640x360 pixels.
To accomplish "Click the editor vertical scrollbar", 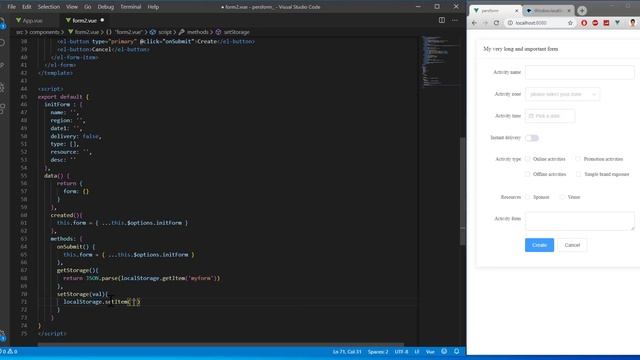I will coord(462,192).
